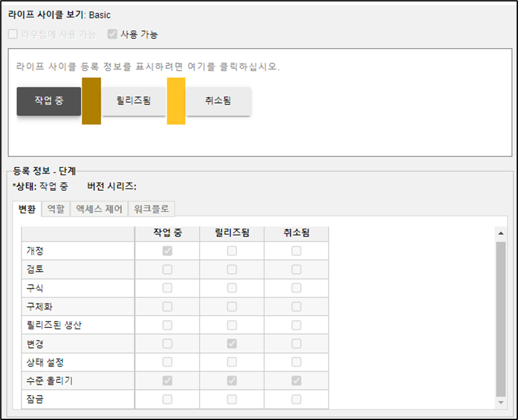Toggle 상태 설정 checkbox in 릴리즈됨 column

click(x=232, y=362)
